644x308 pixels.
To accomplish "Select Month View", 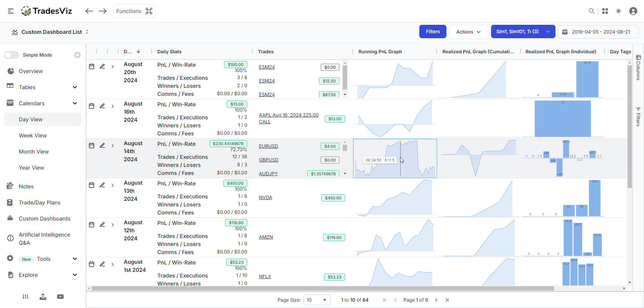I will click(34, 151).
